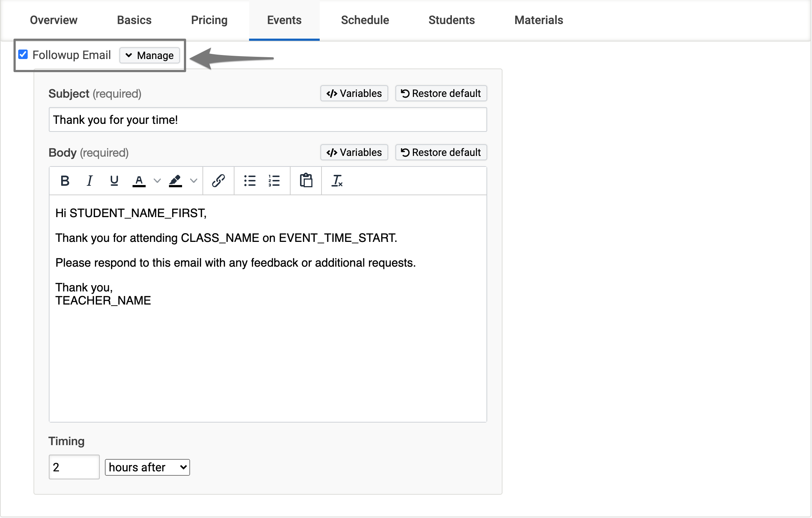Screen dimensions: 812x518
Task: Click Restore default for Body
Action: [x=441, y=152]
